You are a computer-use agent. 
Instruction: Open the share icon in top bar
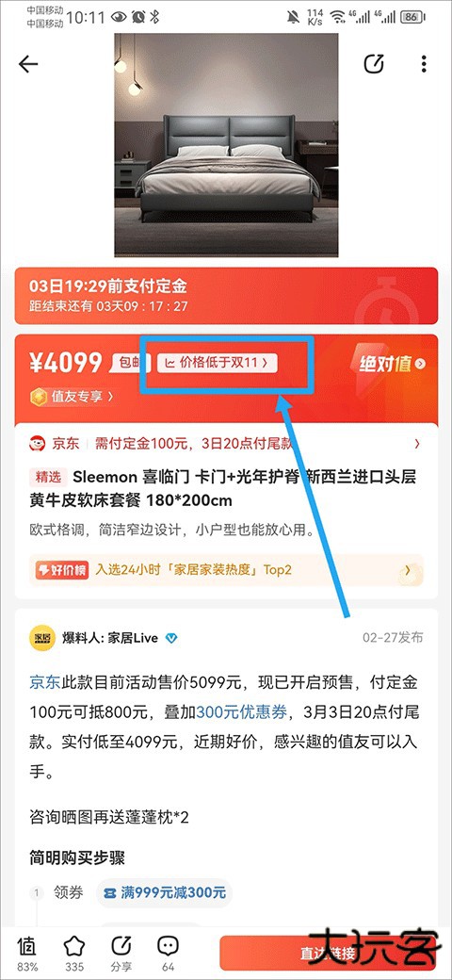tap(373, 64)
